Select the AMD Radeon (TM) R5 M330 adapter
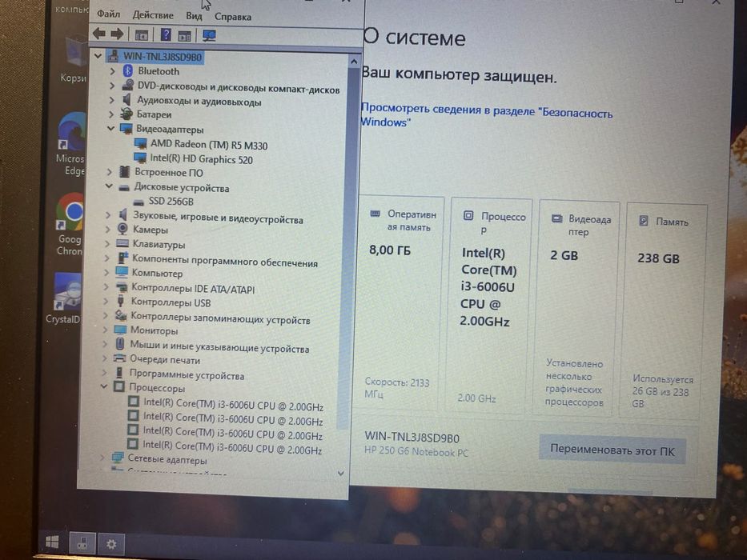This screenshot has height=560, width=747. [209, 145]
